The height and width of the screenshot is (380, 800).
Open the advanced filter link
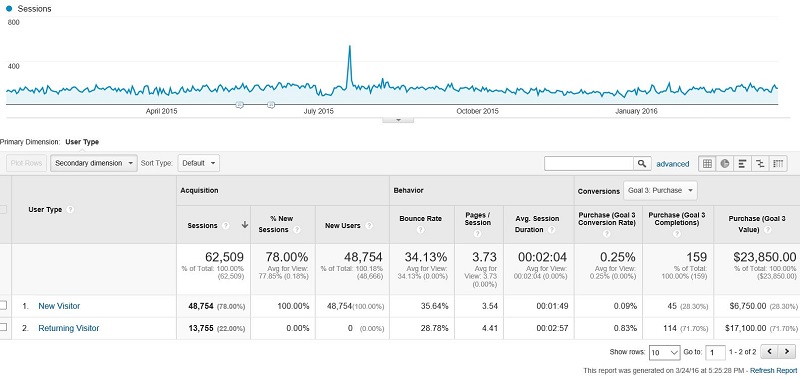pyautogui.click(x=672, y=164)
